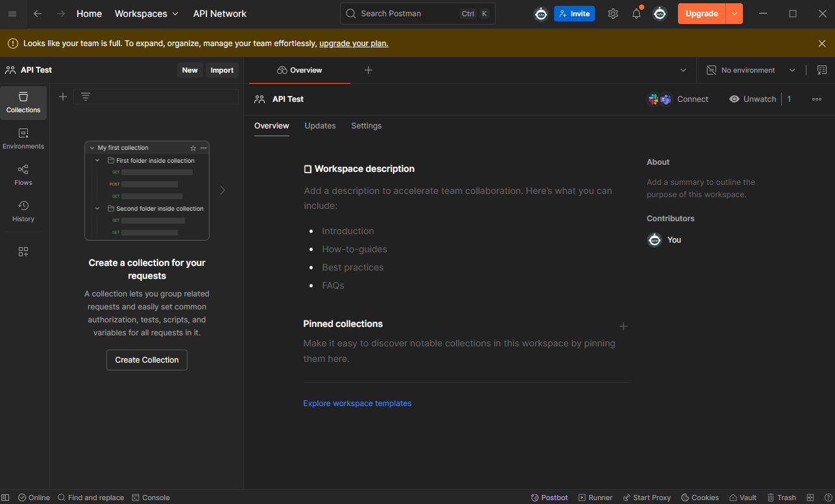The image size is (835, 504).
Task: Click the collections filter search field
Action: point(156,97)
